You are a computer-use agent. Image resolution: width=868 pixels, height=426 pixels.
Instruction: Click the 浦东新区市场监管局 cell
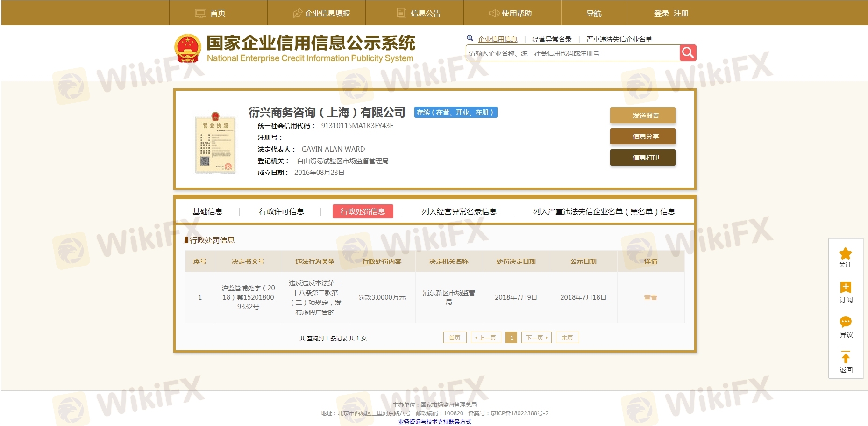pyautogui.click(x=449, y=297)
